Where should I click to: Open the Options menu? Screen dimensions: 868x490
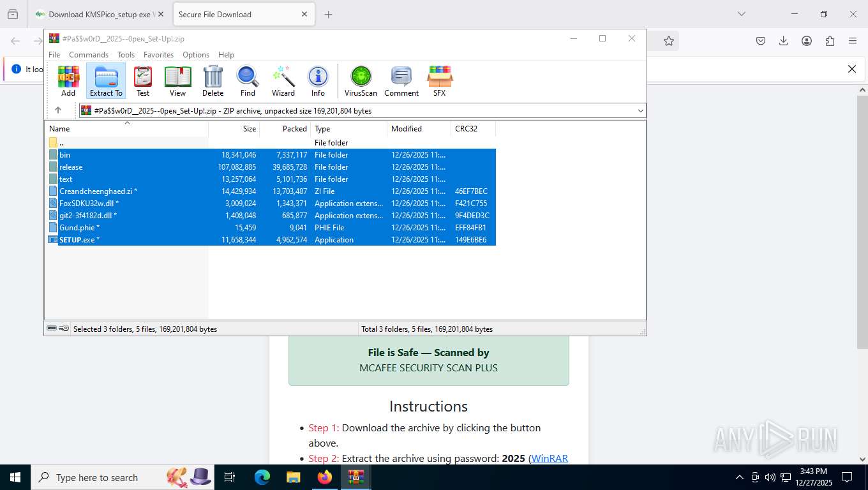pyautogui.click(x=196, y=55)
